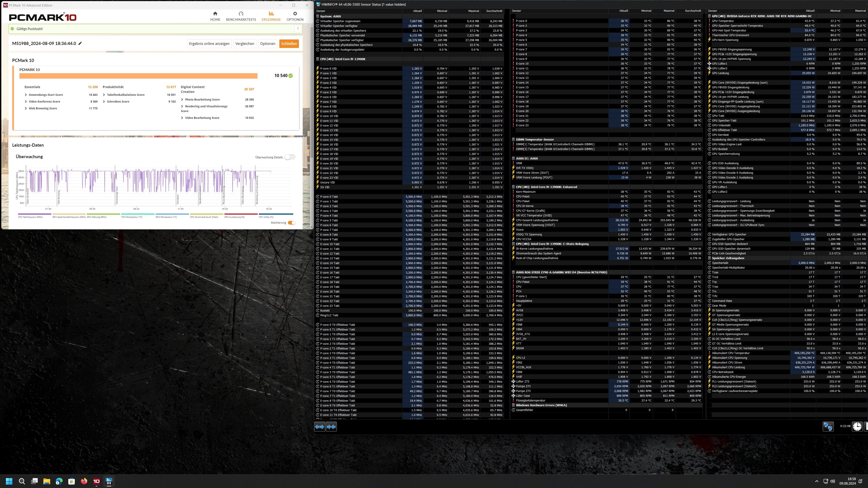
Task: Switch to HWiNFO taskbar icon
Action: (x=109, y=481)
